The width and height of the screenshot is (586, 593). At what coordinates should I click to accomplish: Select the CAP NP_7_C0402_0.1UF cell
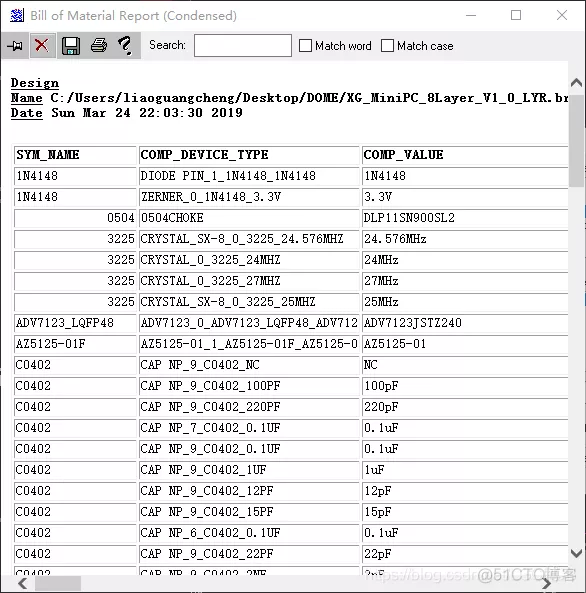click(x=249, y=428)
